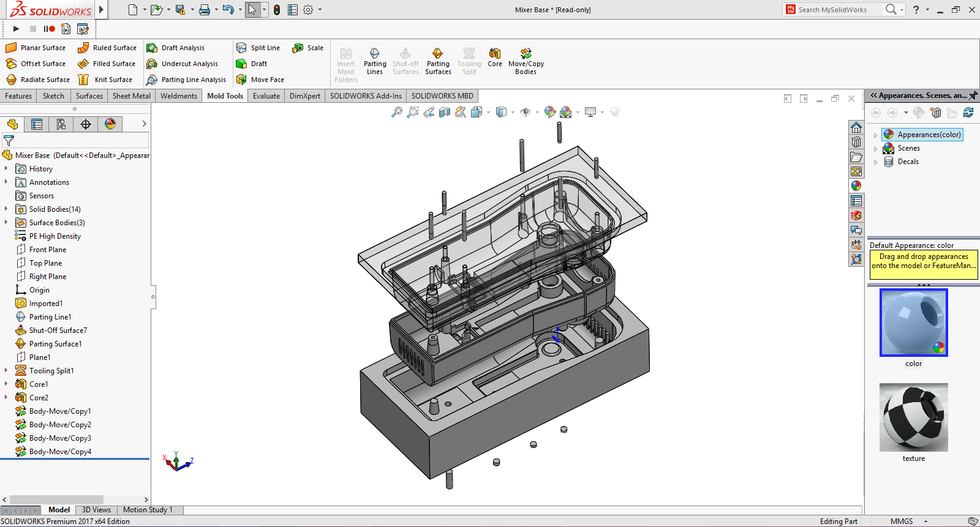Switch to the Sketch tab
This screenshot has width=980, height=527.
pyautogui.click(x=53, y=96)
